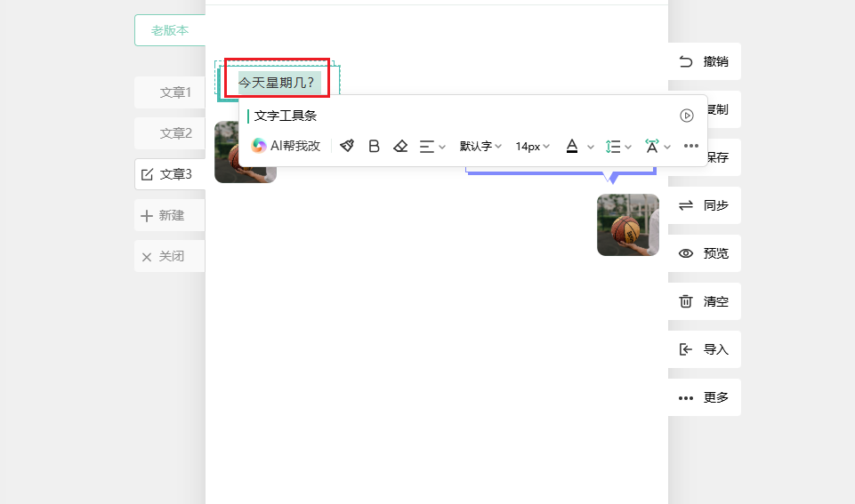The image size is (855, 504).
Task: Click the AI帮我改 button
Action: pyautogui.click(x=286, y=146)
